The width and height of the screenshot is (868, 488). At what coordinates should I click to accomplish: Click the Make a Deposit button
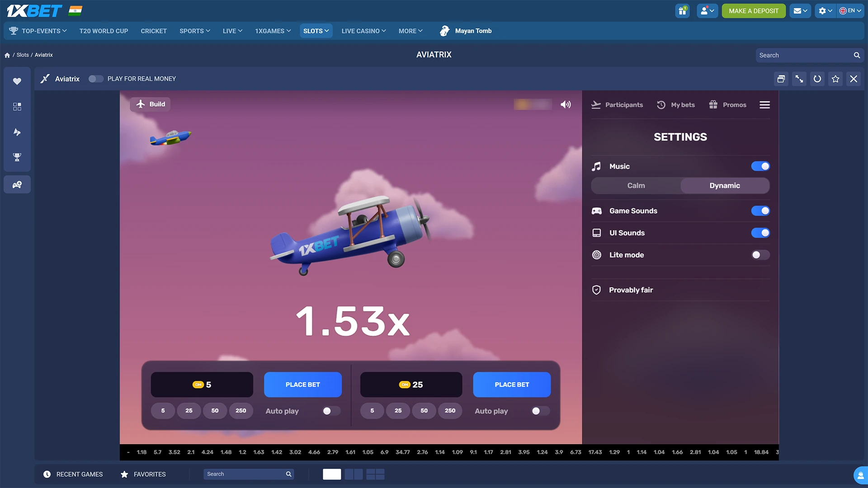click(x=754, y=11)
